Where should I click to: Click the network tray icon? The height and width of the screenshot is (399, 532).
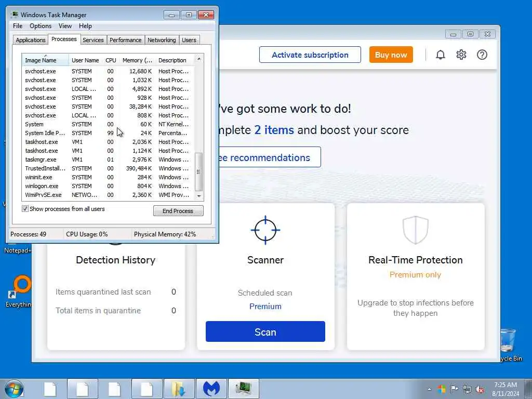(467, 389)
